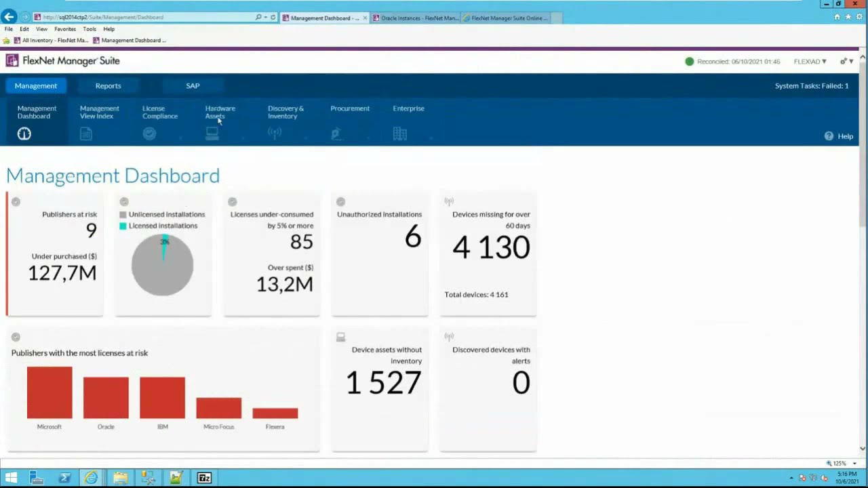Click the browser address bar URL field

coord(142,18)
